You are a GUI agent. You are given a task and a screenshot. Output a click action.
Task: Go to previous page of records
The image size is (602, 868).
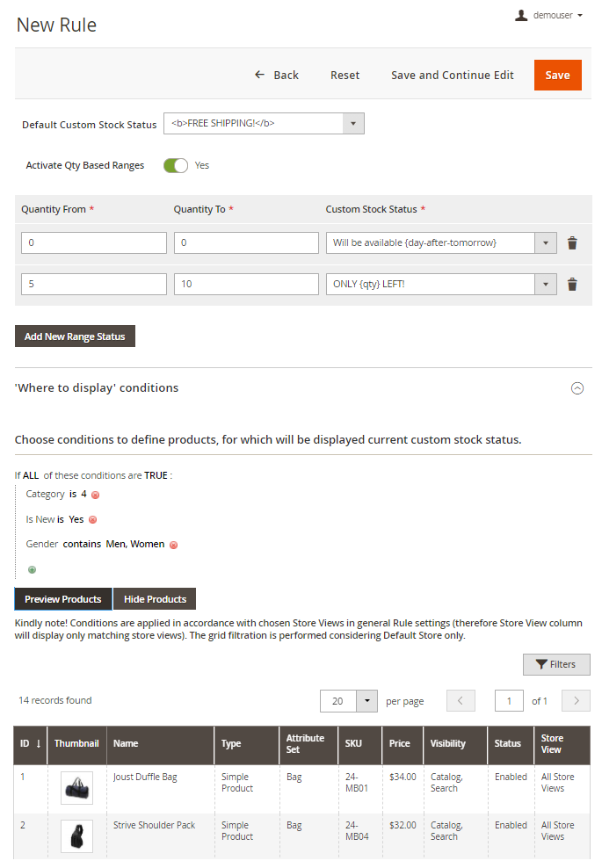(461, 700)
